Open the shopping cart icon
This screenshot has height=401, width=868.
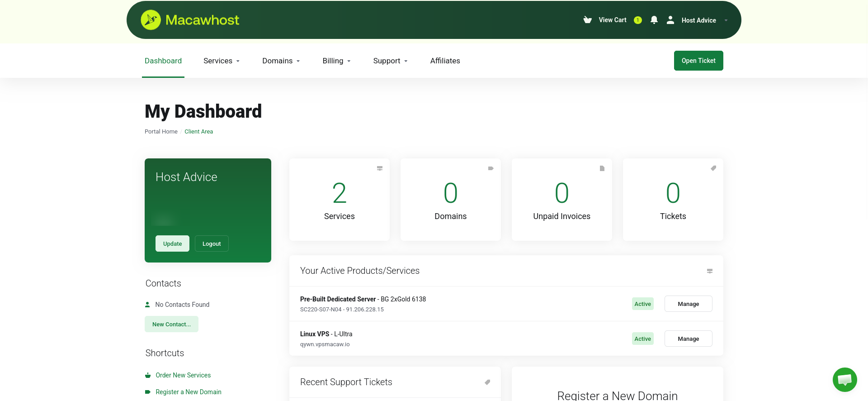click(x=588, y=20)
